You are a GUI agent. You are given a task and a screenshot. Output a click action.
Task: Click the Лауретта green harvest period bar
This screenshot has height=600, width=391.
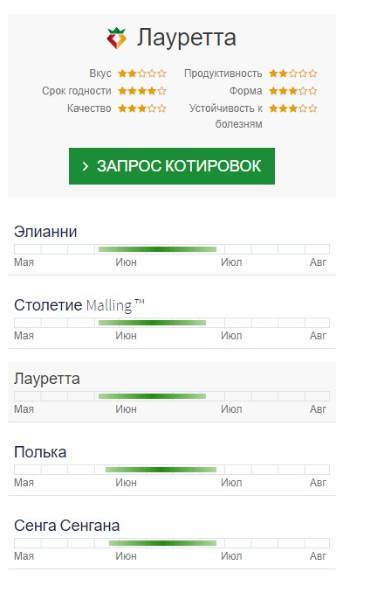coord(152,396)
